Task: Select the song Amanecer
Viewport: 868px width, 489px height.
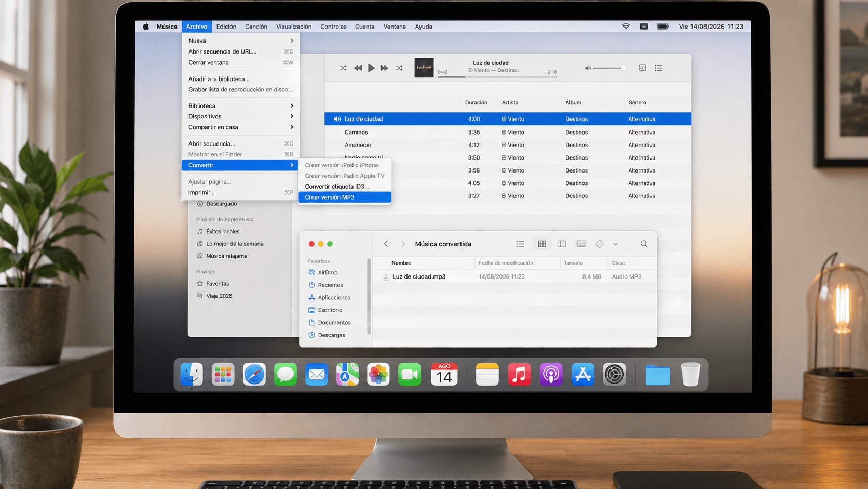Action: point(508,145)
